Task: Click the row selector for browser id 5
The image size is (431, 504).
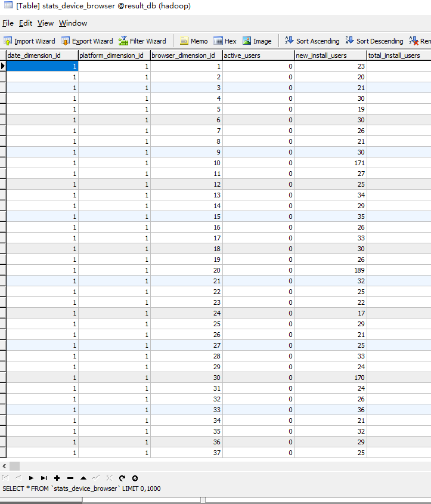Action: (3, 109)
